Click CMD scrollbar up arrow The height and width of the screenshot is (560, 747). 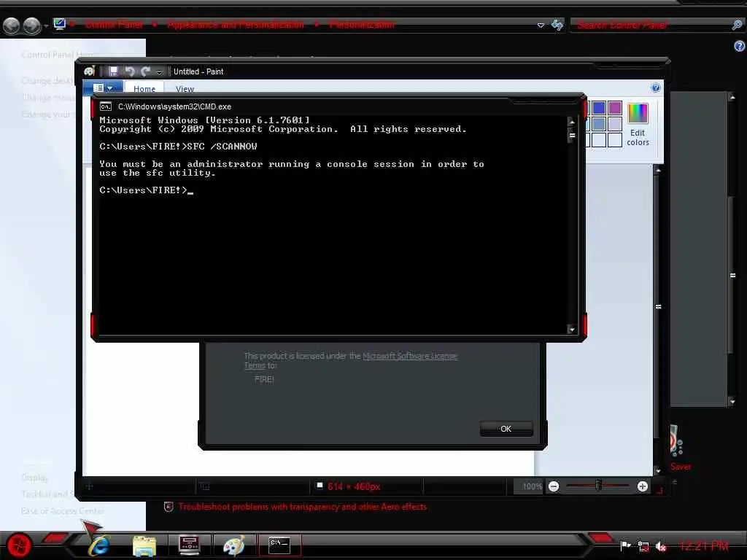[572, 122]
